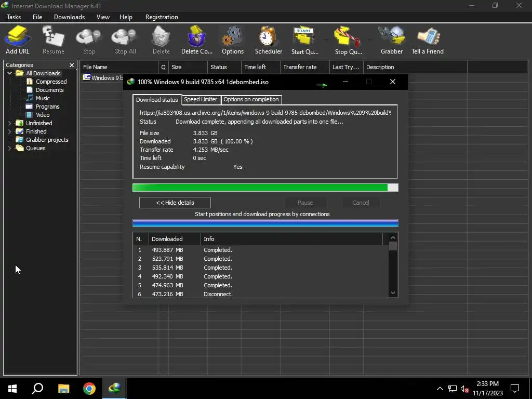The image size is (532, 399).
Task: Select connection 3 row 535.814 MB
Action: pyautogui.click(x=261, y=268)
